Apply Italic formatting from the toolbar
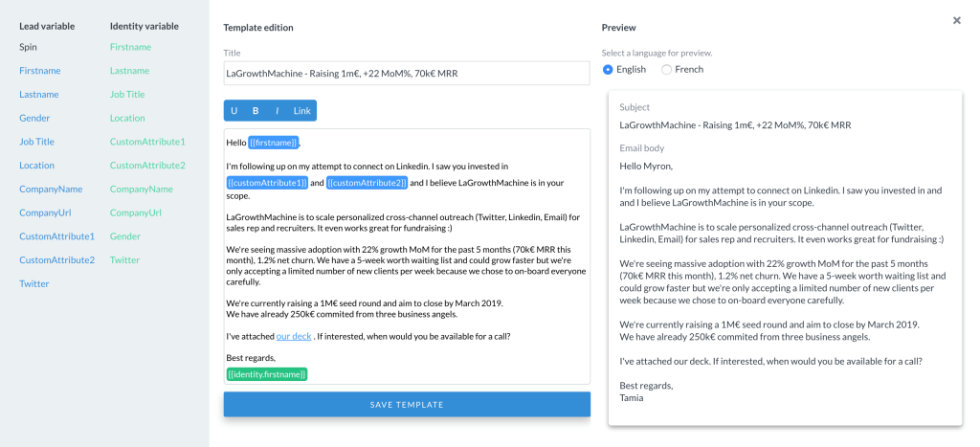The width and height of the screenshot is (980, 447). click(278, 111)
